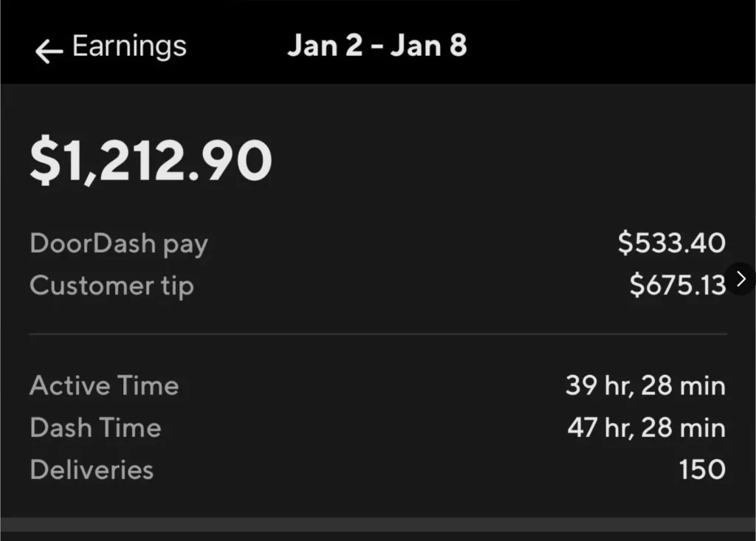Viewport: 756px width, 541px height.
Task: Open the DoorDash pay row
Action: pos(377,243)
